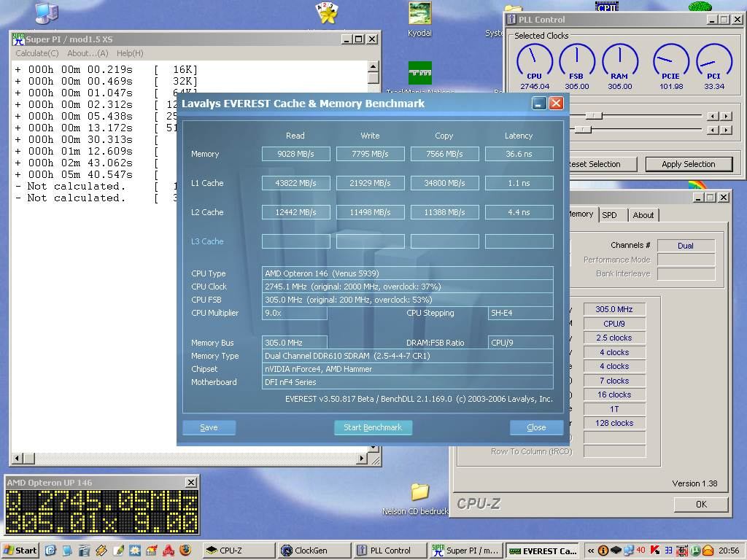Switch to PLL Control in the taskbar
Screen dimensions: 747x560
390,551
